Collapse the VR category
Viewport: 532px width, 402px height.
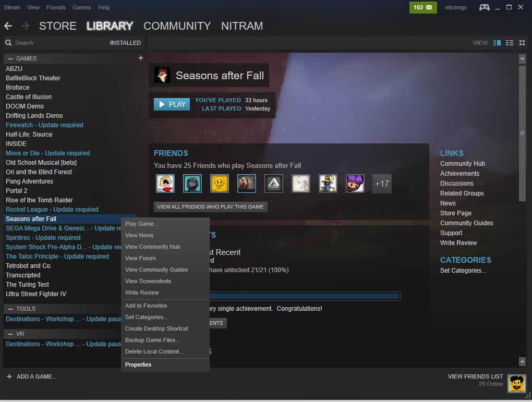tap(10, 334)
